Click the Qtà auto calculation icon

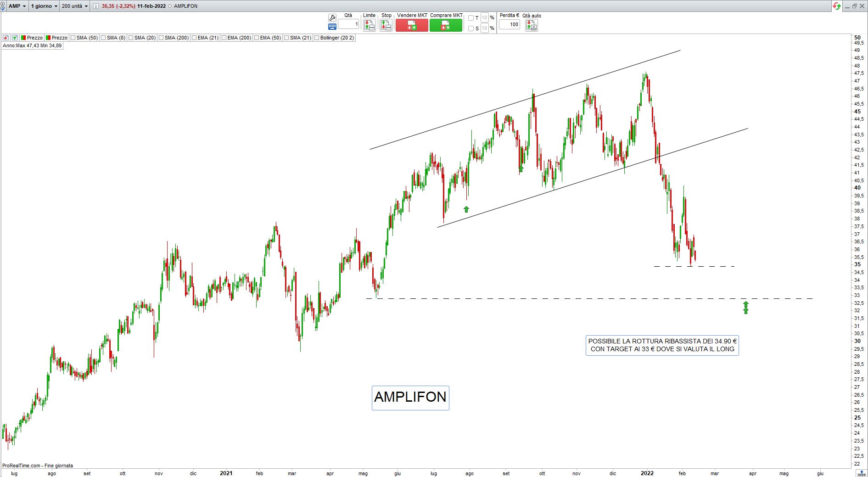coord(532,25)
